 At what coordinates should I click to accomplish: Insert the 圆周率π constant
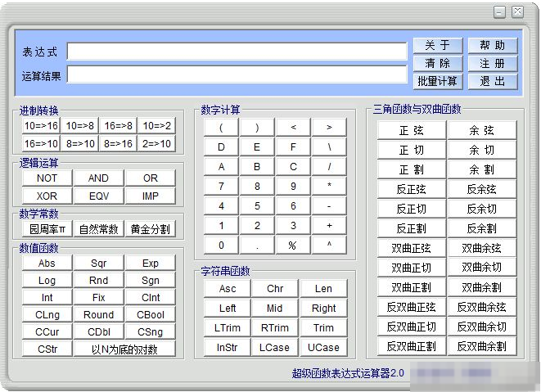[x=47, y=229]
